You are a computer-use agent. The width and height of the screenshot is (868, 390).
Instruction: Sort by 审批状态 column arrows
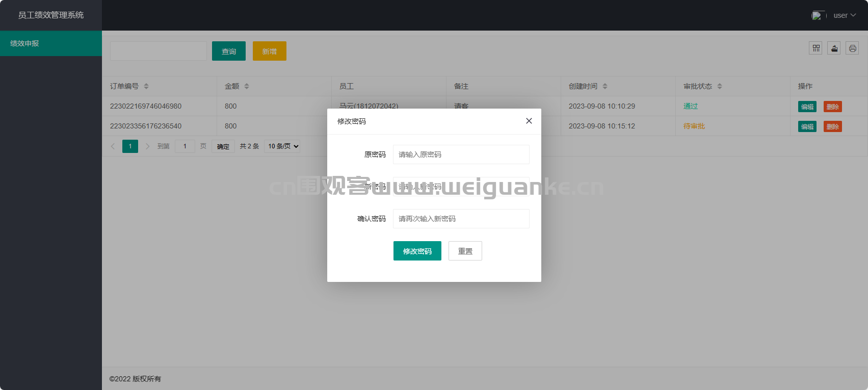(x=720, y=86)
